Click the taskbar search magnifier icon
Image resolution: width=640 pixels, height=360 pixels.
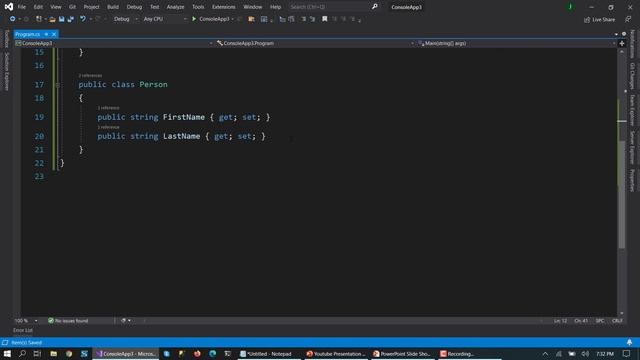(22, 353)
